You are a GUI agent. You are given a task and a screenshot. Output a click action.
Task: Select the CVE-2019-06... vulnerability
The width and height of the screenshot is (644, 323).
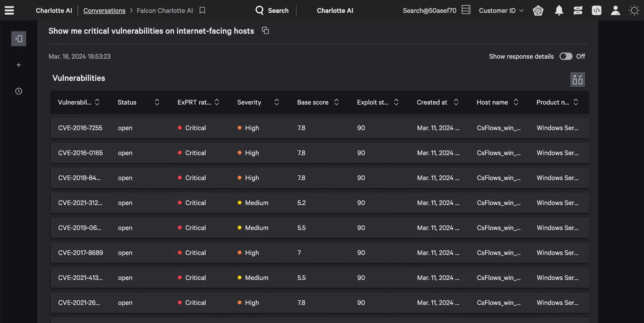coord(79,228)
